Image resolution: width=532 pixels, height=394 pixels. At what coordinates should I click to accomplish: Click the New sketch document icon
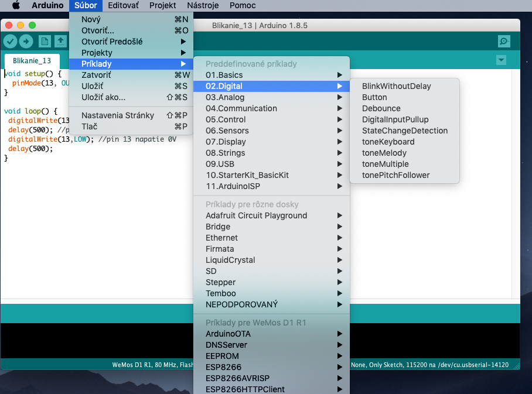(x=45, y=41)
